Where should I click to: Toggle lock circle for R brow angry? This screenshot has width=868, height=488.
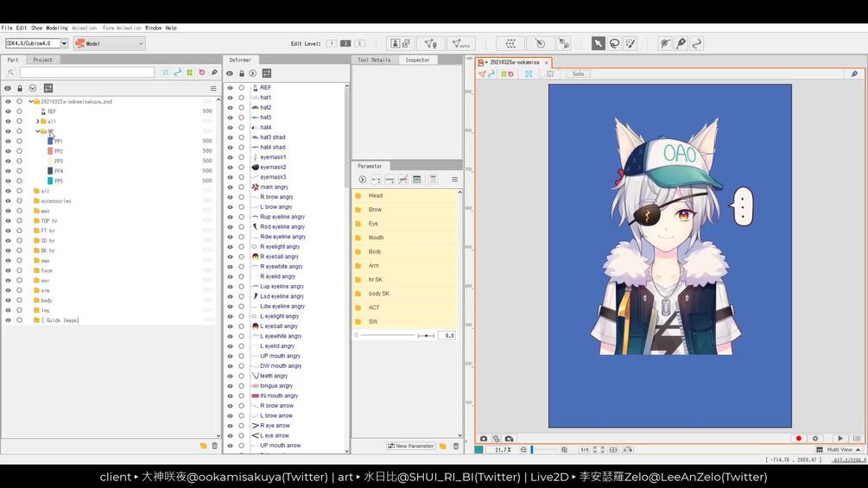(x=241, y=197)
